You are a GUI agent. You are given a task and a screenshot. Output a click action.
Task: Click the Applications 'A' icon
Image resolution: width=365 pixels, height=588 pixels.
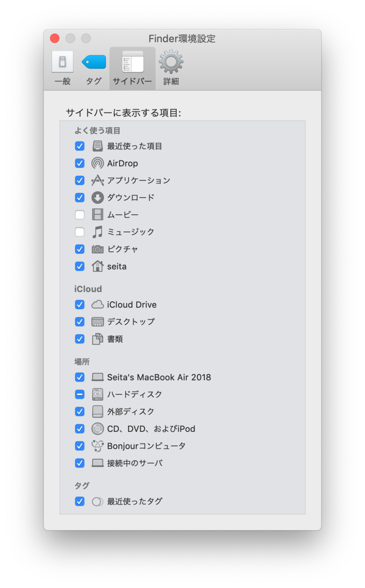click(98, 180)
